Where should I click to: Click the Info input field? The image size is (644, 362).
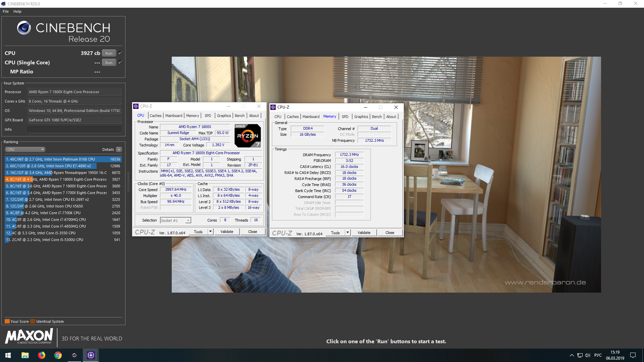click(x=74, y=129)
